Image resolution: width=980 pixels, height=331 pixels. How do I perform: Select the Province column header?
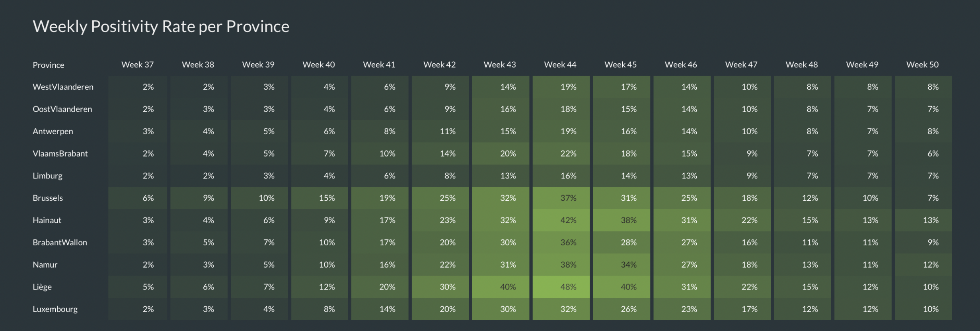[48, 65]
